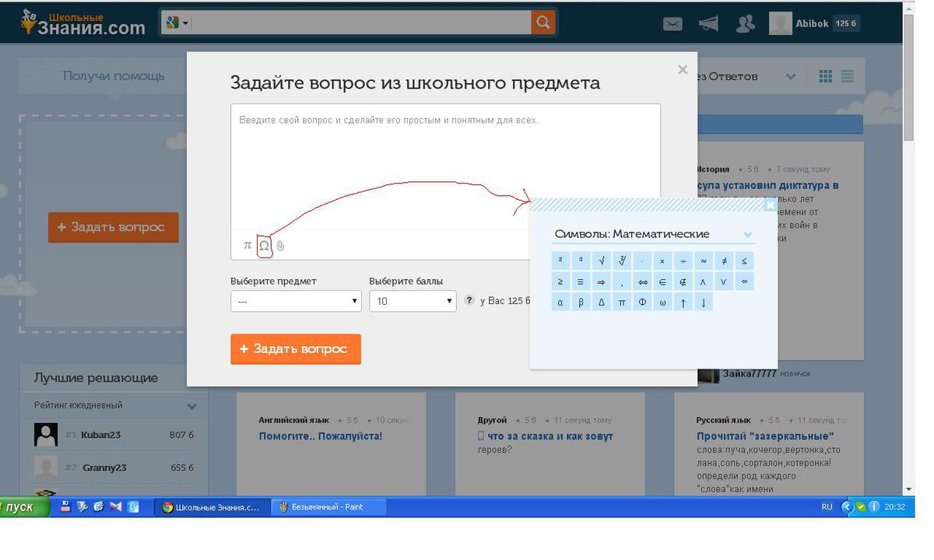Focus the question text area
This screenshot has width=934, height=560.
tap(446, 167)
